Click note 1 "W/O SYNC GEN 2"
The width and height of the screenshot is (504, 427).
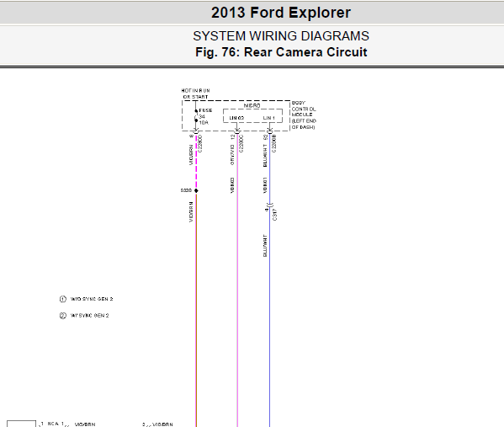[x=92, y=299]
